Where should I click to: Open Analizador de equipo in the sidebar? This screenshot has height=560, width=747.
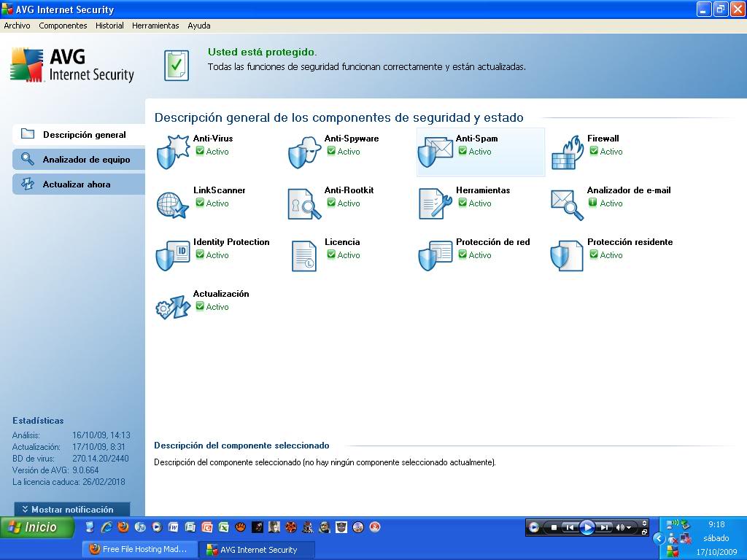point(79,159)
